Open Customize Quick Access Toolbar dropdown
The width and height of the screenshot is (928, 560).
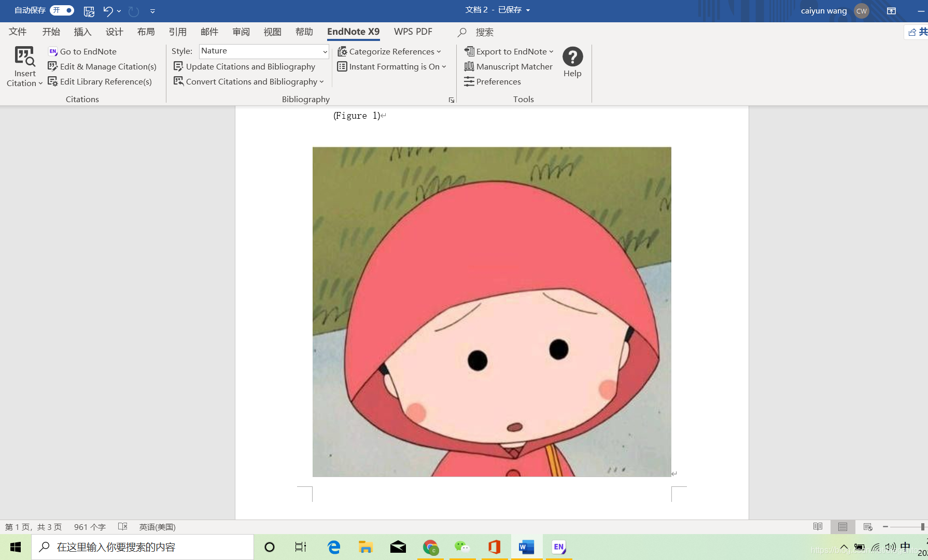(152, 11)
